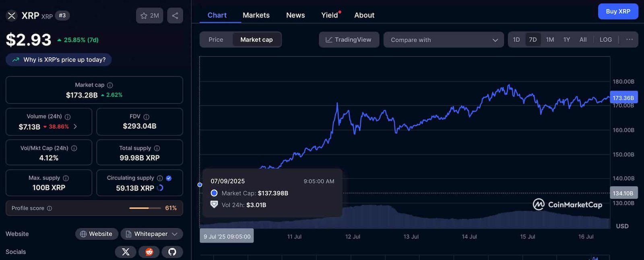Open 'Why is XRP's price up today?'
The width and height of the screenshot is (644, 260).
tap(58, 59)
